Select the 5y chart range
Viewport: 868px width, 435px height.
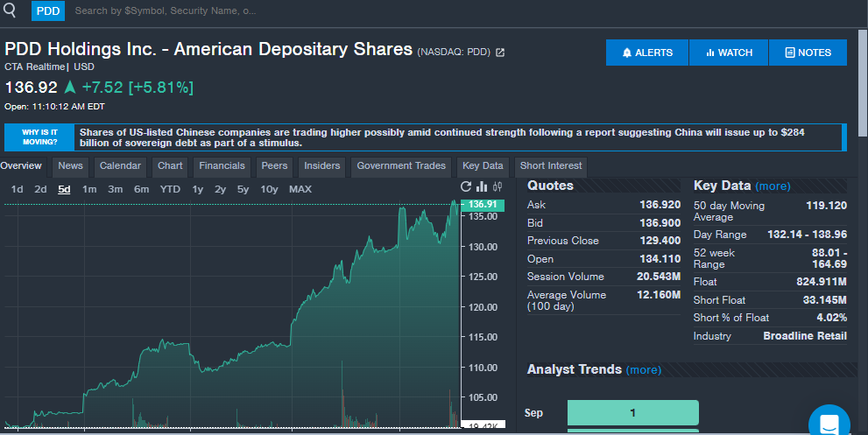coord(243,189)
